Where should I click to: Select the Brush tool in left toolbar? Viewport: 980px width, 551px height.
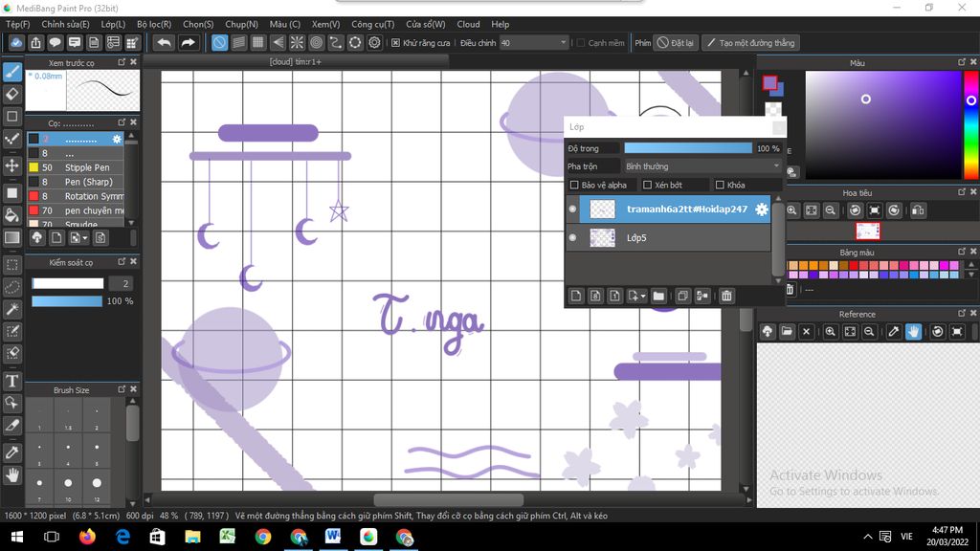(x=12, y=72)
